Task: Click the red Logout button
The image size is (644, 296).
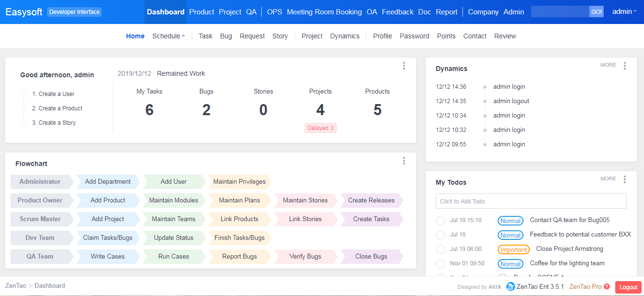Action: (x=628, y=287)
